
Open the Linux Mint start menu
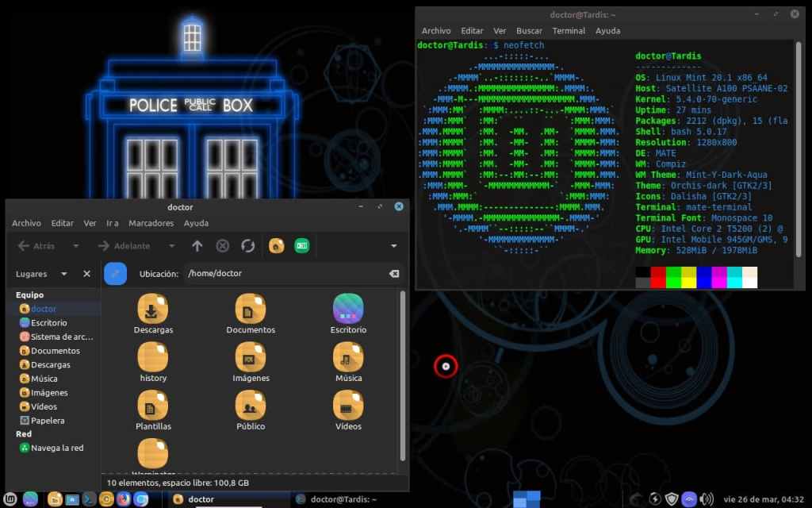click(11, 499)
